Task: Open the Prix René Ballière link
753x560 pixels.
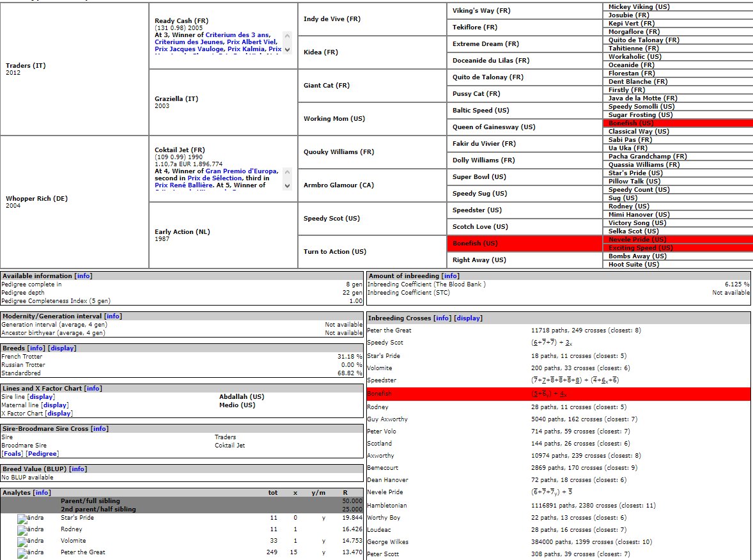Action: point(183,185)
